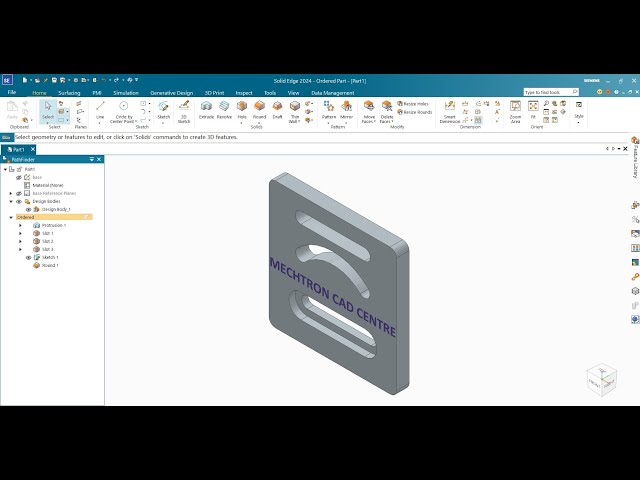
Task: Collapse the Part1 root node
Action: pyautogui.click(x=5, y=169)
